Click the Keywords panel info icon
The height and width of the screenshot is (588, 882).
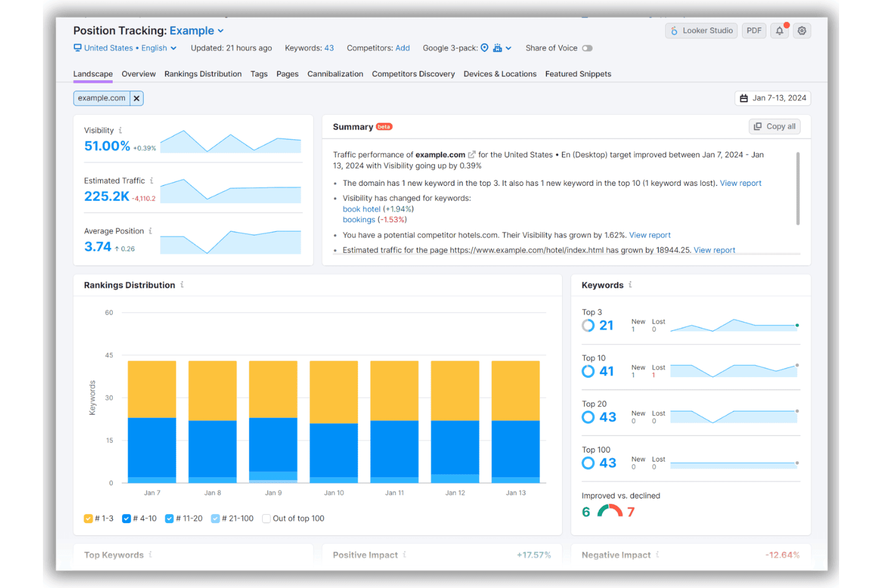pos(630,285)
